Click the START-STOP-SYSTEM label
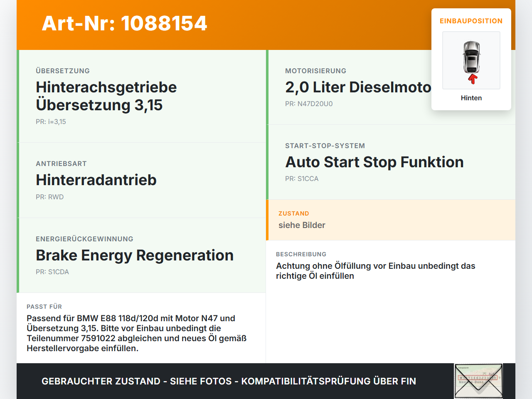532x399 pixels. pos(325,146)
